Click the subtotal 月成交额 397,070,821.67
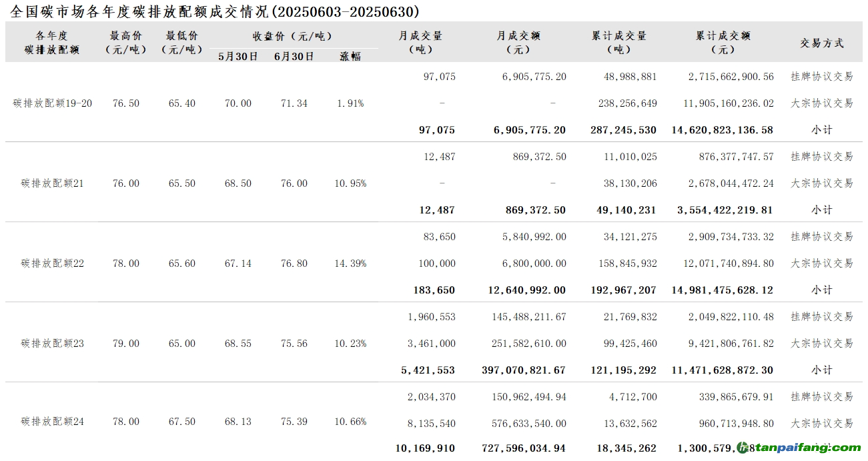The image size is (868, 461). (523, 370)
